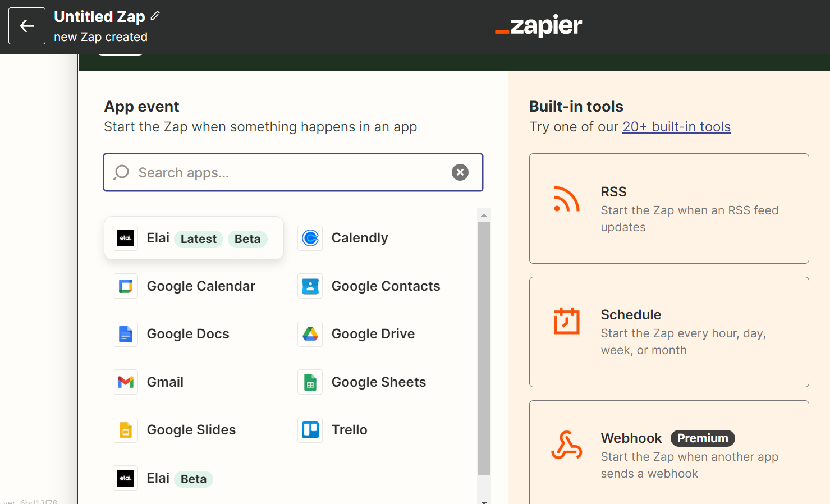Image resolution: width=830 pixels, height=504 pixels.
Task: Open the 20+ built-in tools link
Action: coord(677,127)
